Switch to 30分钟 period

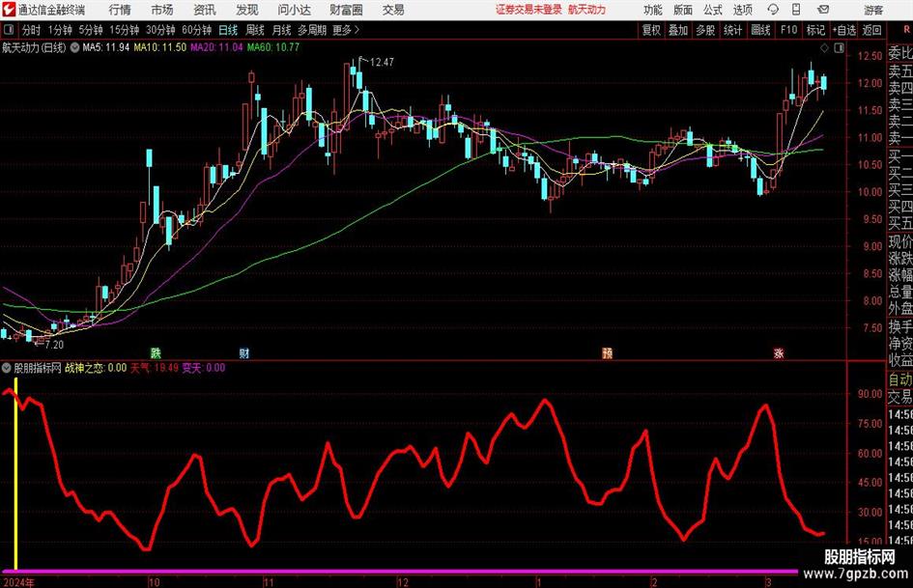pyautogui.click(x=160, y=30)
